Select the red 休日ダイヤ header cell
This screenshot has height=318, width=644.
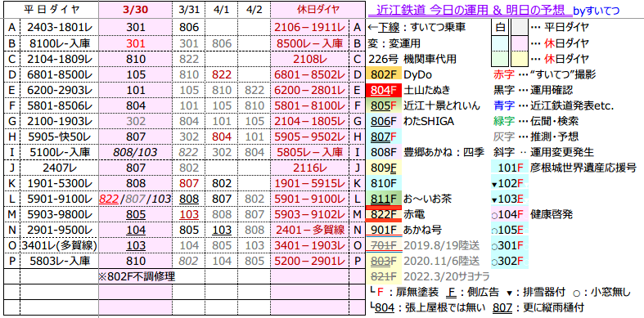(317, 10)
